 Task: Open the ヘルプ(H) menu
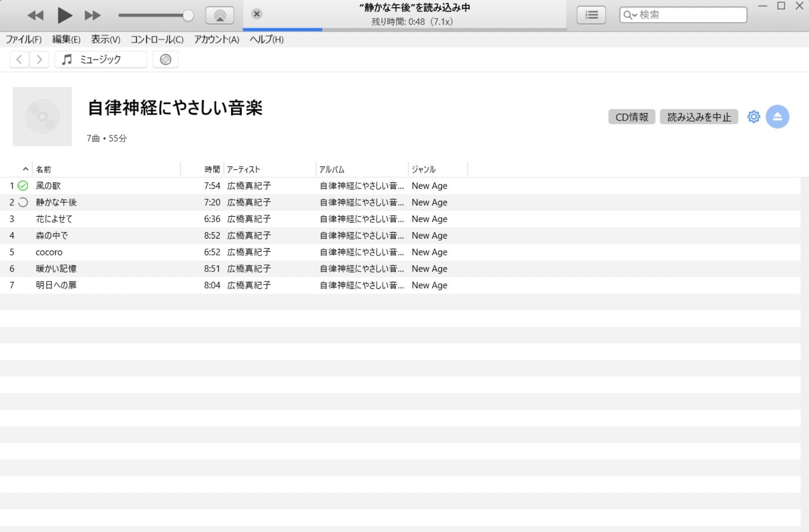click(267, 39)
